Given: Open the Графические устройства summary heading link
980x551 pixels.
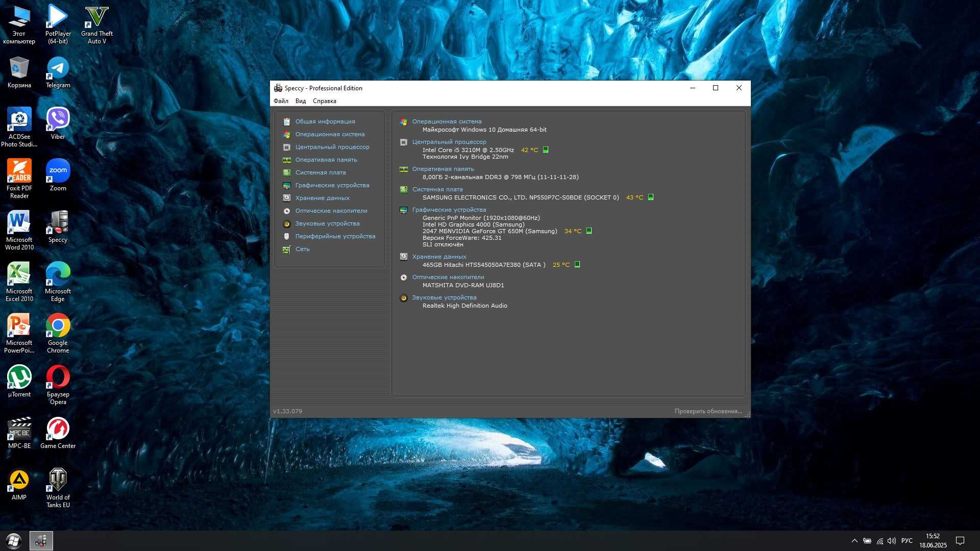Looking at the screenshot, I should pos(449,210).
